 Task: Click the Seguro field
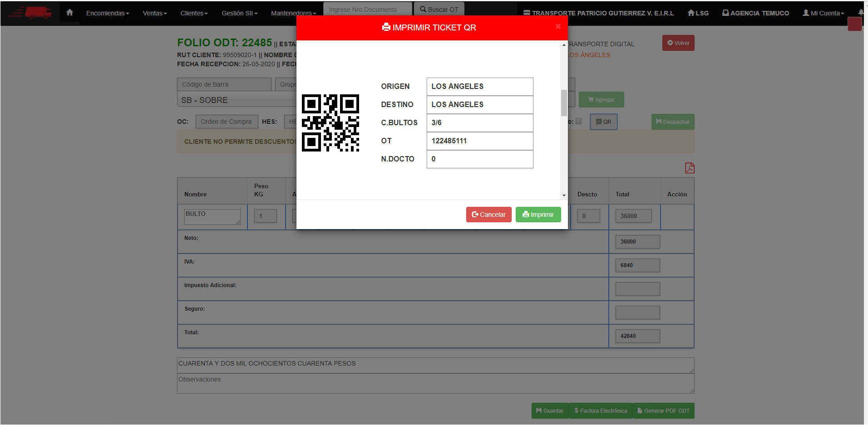click(638, 313)
